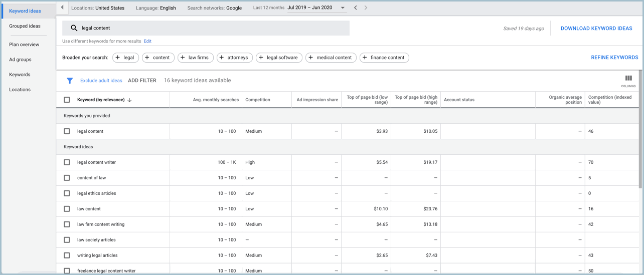The width and height of the screenshot is (644, 275).
Task: Focus the 'legal content' search field
Action: (x=211, y=28)
